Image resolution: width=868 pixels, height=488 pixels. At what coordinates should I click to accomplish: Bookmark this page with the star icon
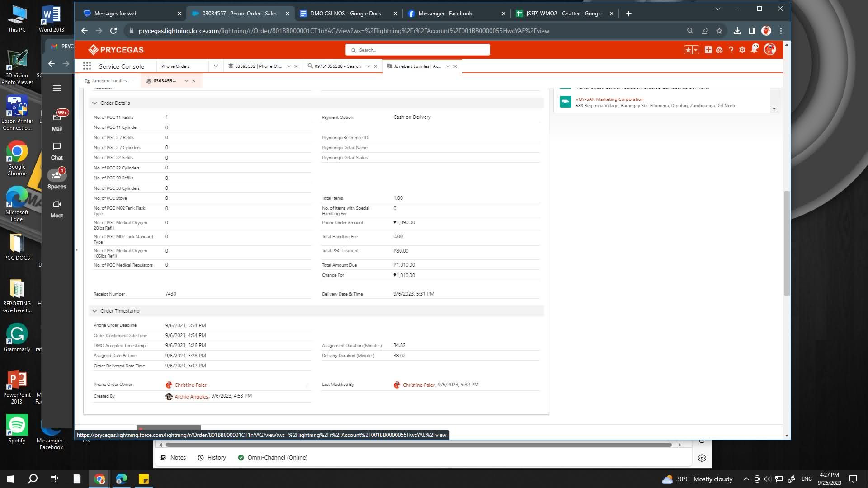coord(719,31)
